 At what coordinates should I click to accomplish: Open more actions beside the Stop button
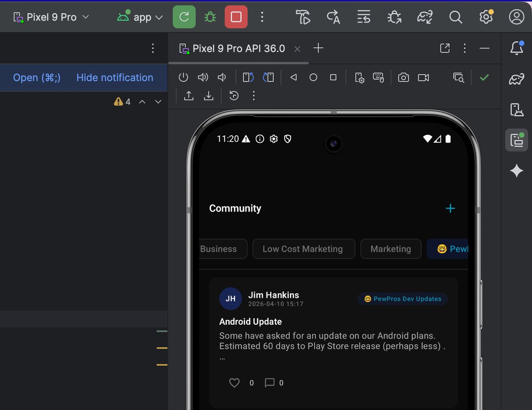(262, 17)
